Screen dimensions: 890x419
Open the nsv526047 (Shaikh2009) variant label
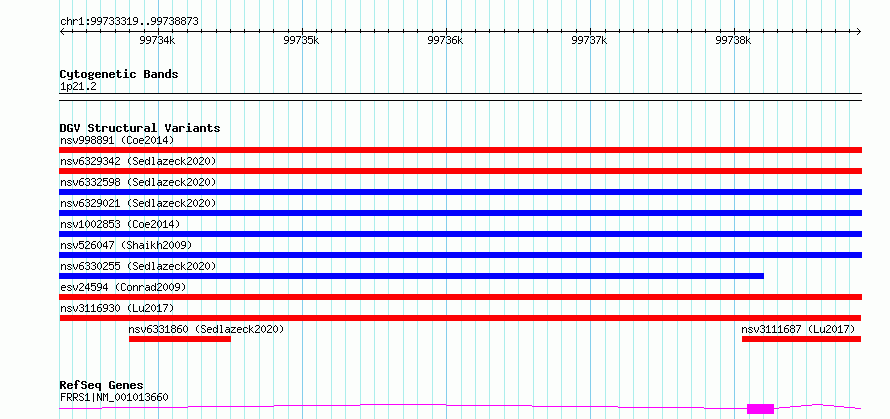point(126,245)
